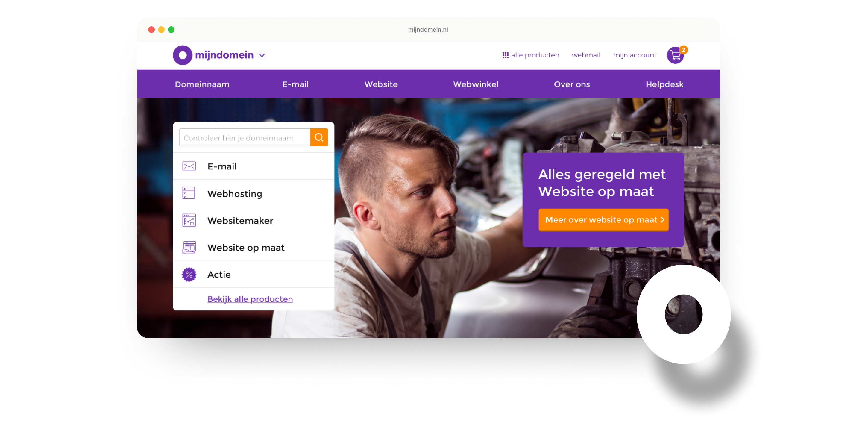Click the mijndomein circle logo
Screen dimensions: 868x432
tap(182, 55)
